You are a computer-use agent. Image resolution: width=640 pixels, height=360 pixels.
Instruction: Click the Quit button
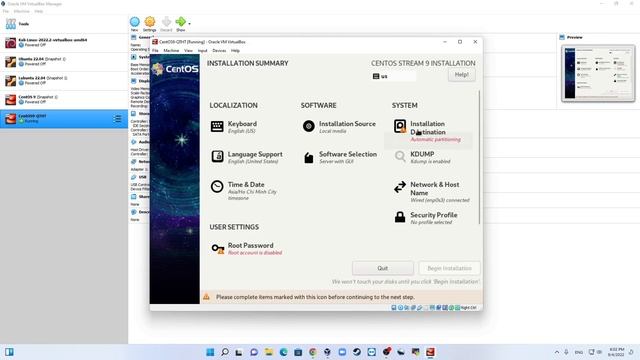(382, 268)
